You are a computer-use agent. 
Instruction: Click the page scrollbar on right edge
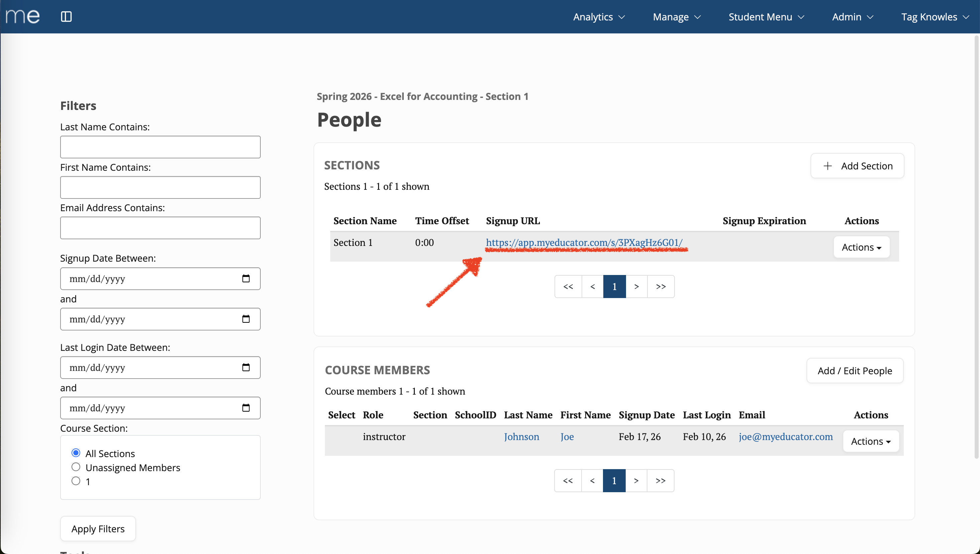[x=976, y=247]
